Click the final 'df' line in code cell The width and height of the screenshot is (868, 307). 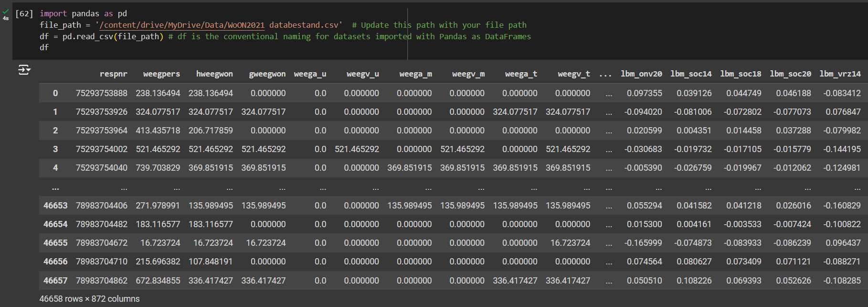[x=44, y=48]
